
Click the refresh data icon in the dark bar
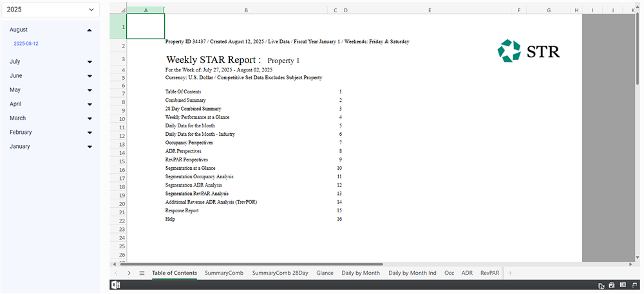point(601,286)
